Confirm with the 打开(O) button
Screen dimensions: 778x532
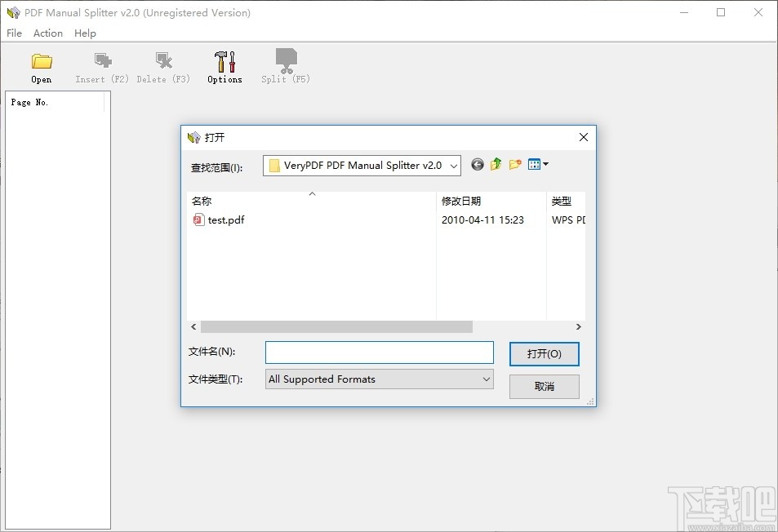(544, 353)
